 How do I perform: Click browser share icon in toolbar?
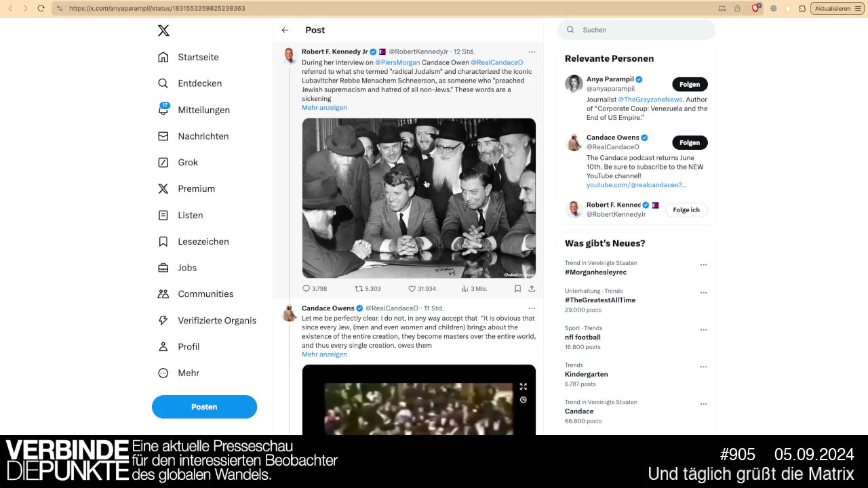point(737,8)
